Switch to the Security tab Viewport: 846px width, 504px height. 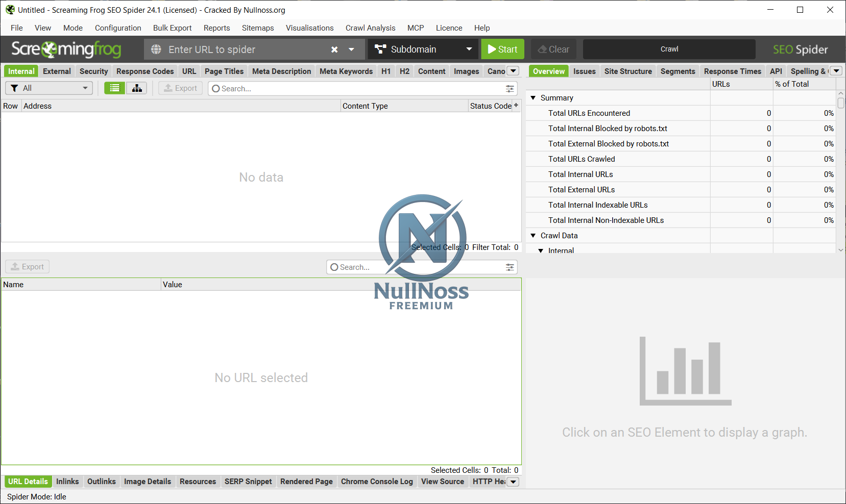click(94, 71)
